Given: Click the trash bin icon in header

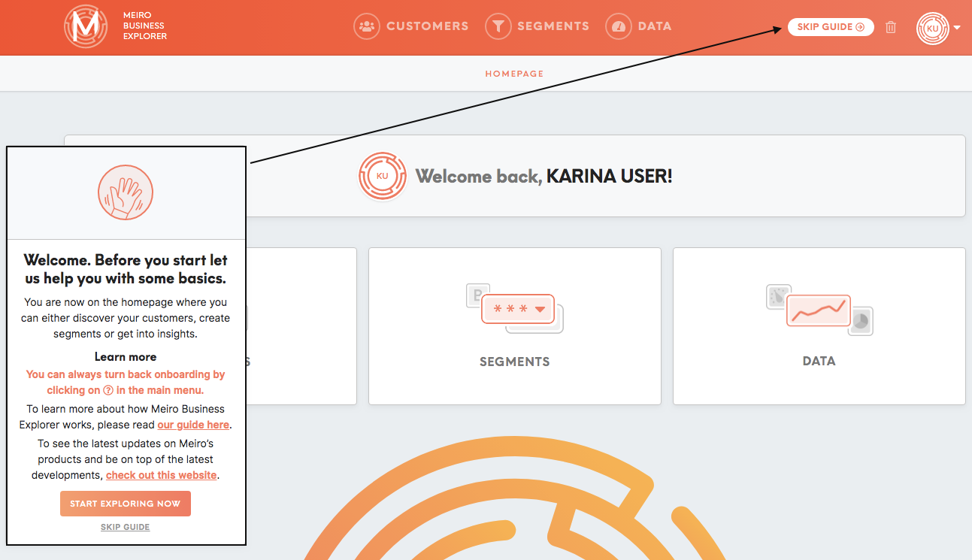Looking at the screenshot, I should click(891, 27).
